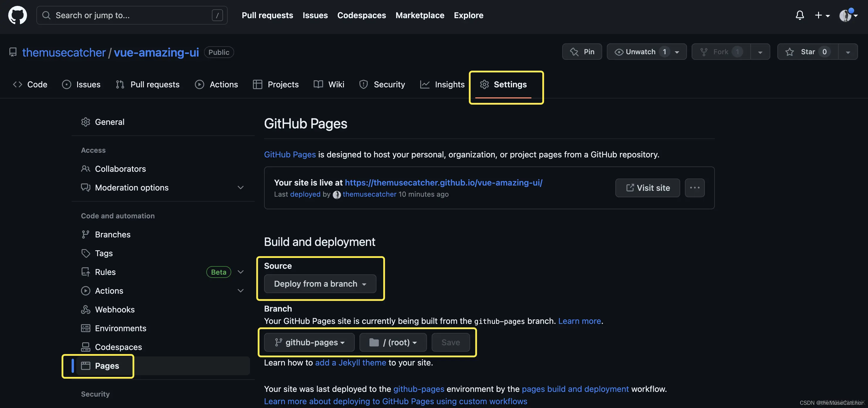Open the notifications bell
Screen dimensions: 868x408
(800, 15)
